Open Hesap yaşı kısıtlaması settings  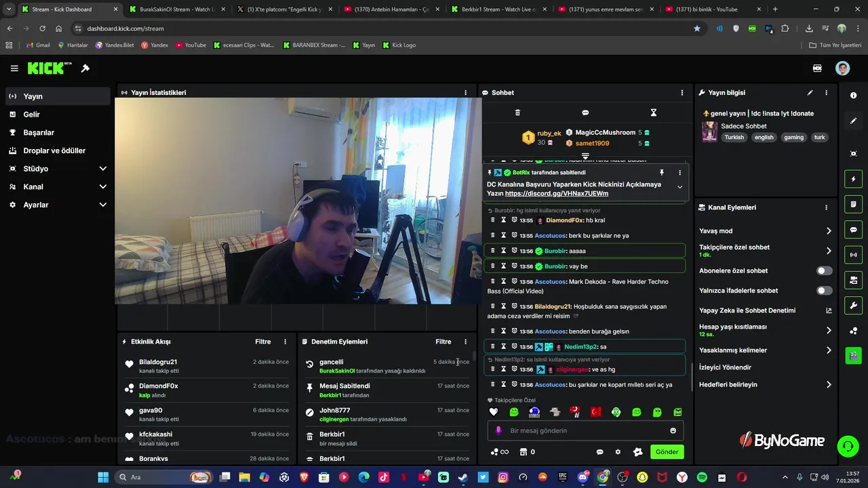(766, 330)
